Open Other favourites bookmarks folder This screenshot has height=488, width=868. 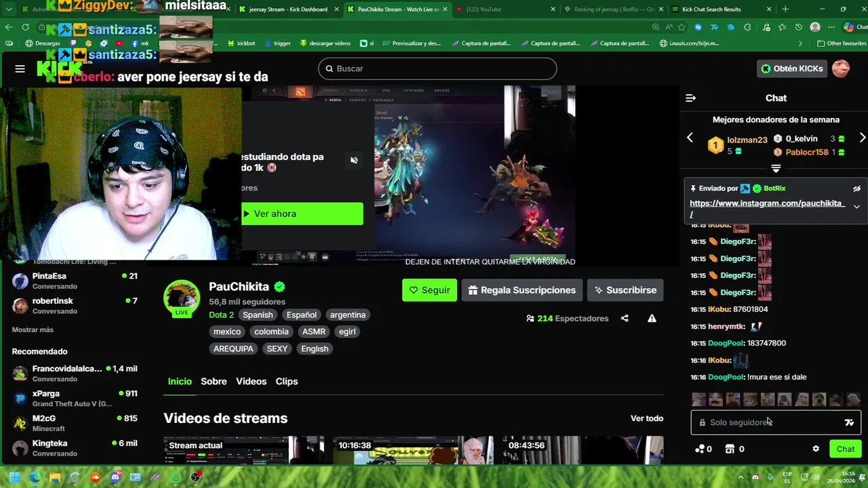tap(841, 43)
